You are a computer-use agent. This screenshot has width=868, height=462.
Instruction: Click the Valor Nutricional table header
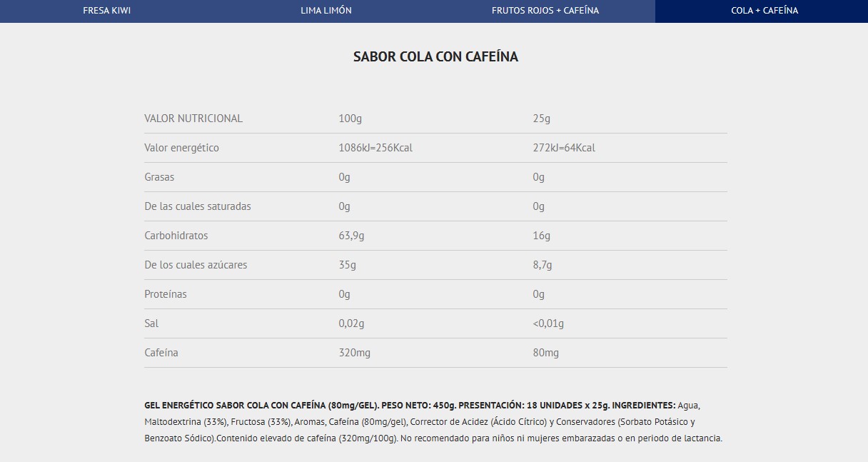[193, 119]
